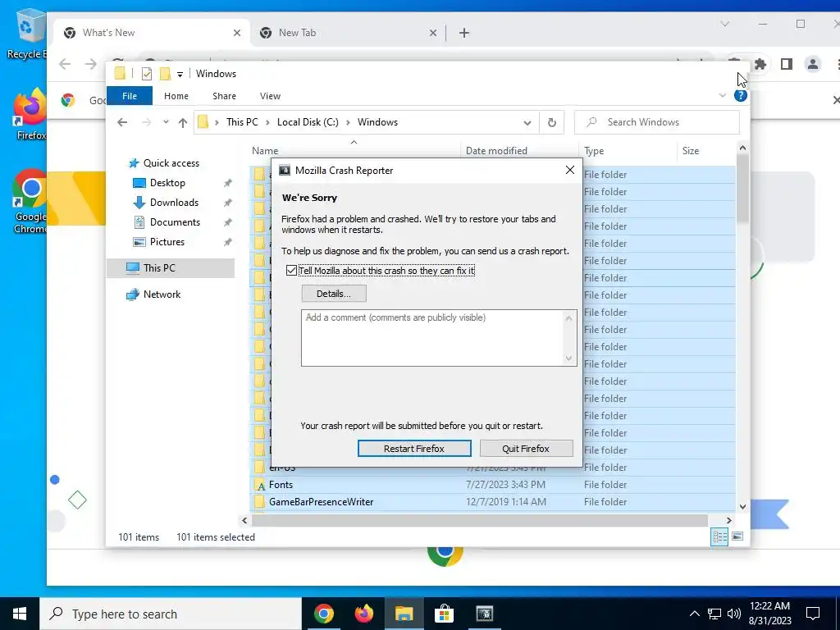Open the taskbar clock and date
This screenshot has height=630, width=840.
click(769, 614)
